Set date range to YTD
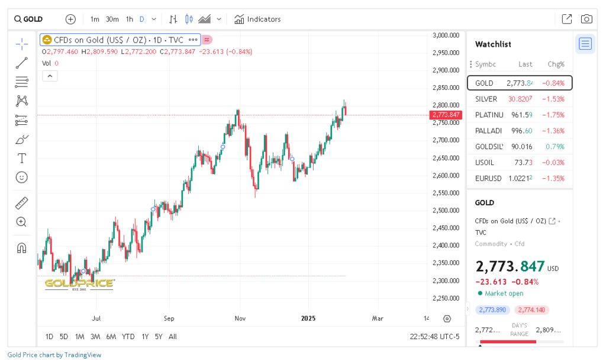 click(128, 337)
